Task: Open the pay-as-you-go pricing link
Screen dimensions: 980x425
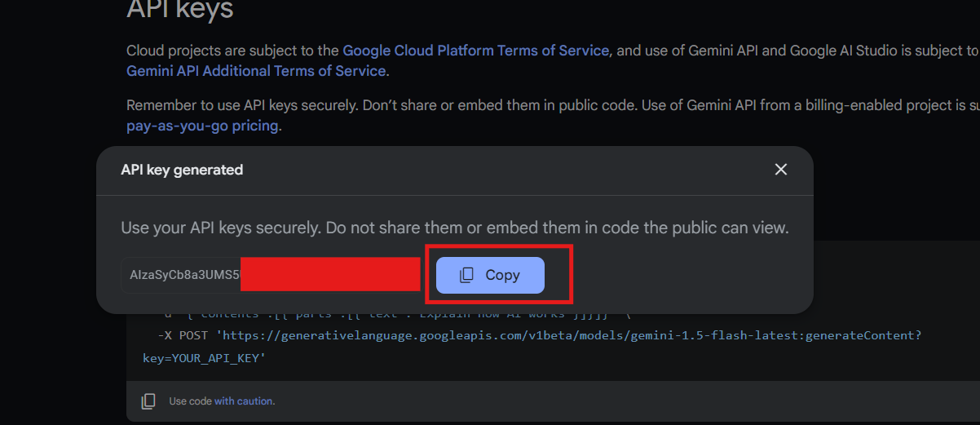Action: [x=202, y=126]
